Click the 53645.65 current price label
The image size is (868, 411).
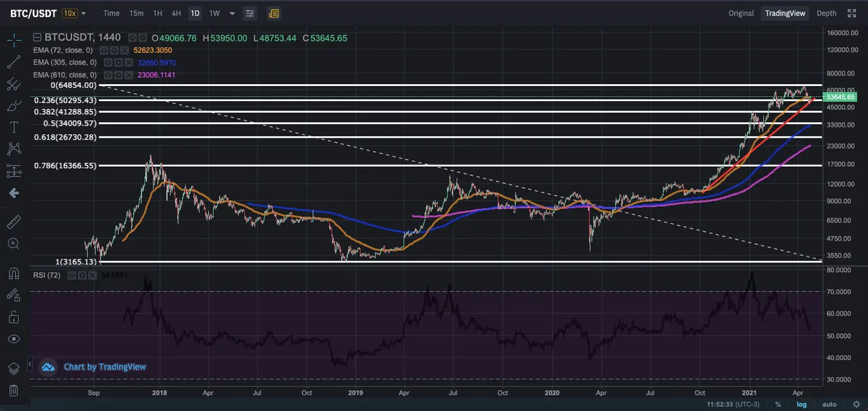(840, 97)
